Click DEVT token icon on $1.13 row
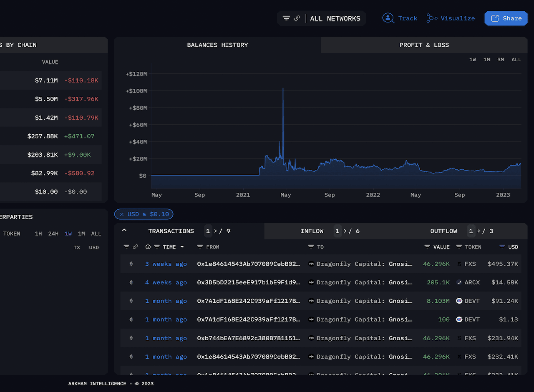Screen dimensions: 534x392 point(459,319)
